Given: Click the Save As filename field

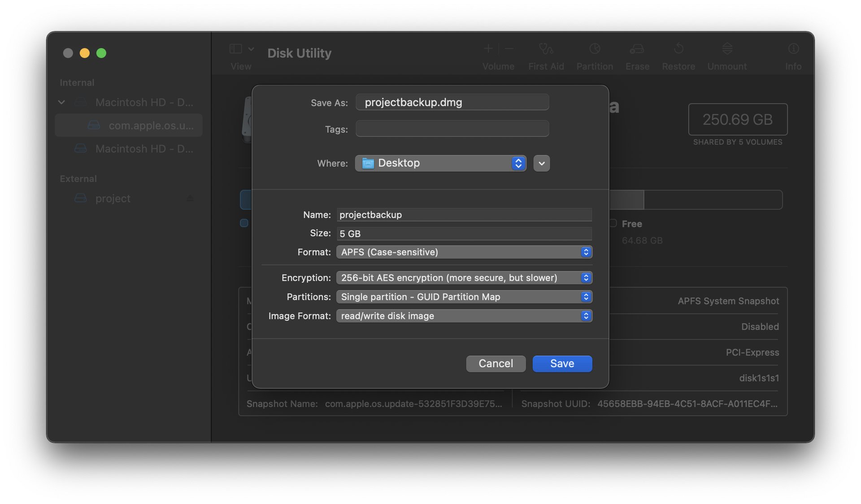Looking at the screenshot, I should point(452,102).
